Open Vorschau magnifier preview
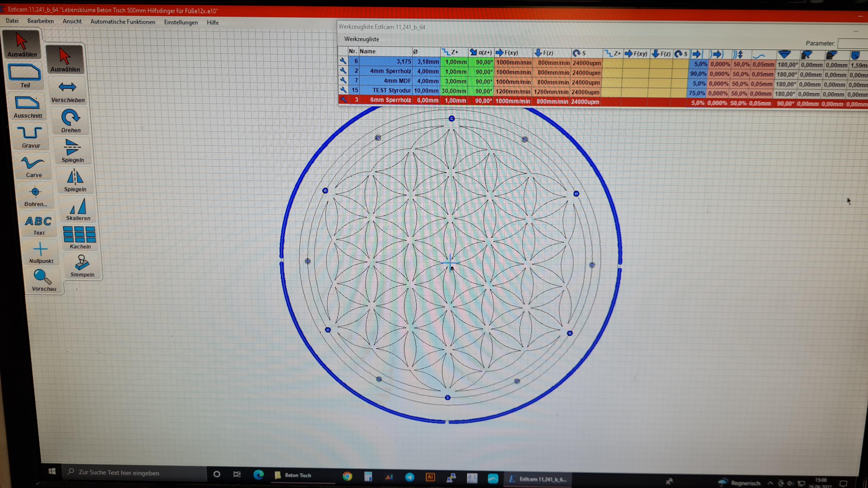The width and height of the screenshot is (868, 488). click(x=43, y=280)
